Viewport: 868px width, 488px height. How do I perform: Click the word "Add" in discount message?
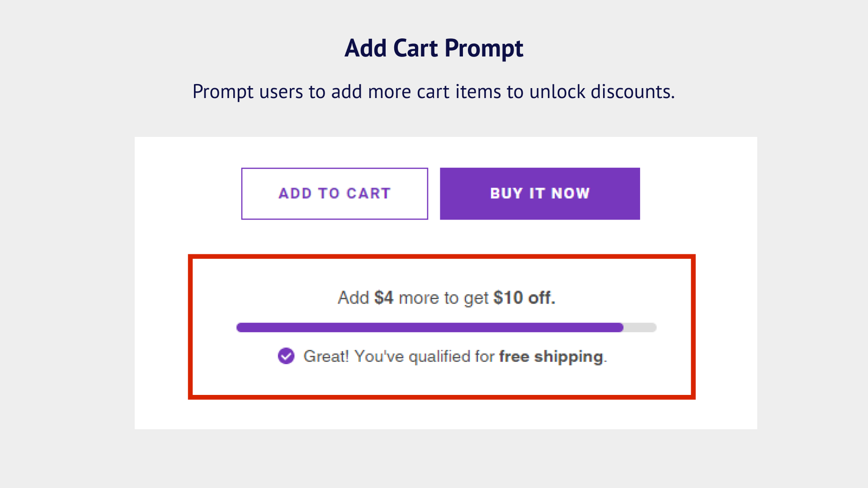[x=354, y=298]
